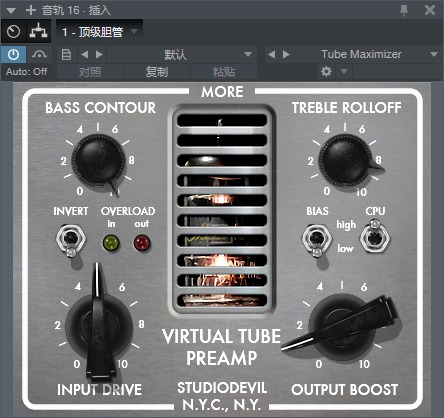Close the plugin window

tap(430, 10)
